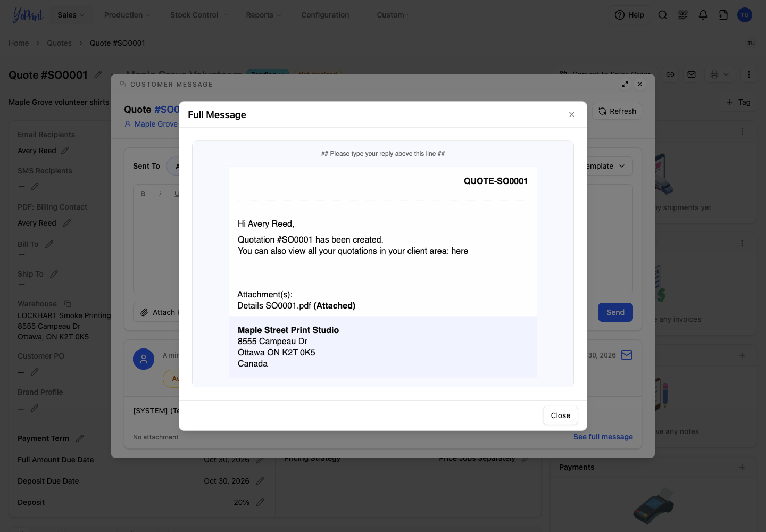Apply bold formatting in the message editor
The image size is (766, 532).
(x=143, y=194)
